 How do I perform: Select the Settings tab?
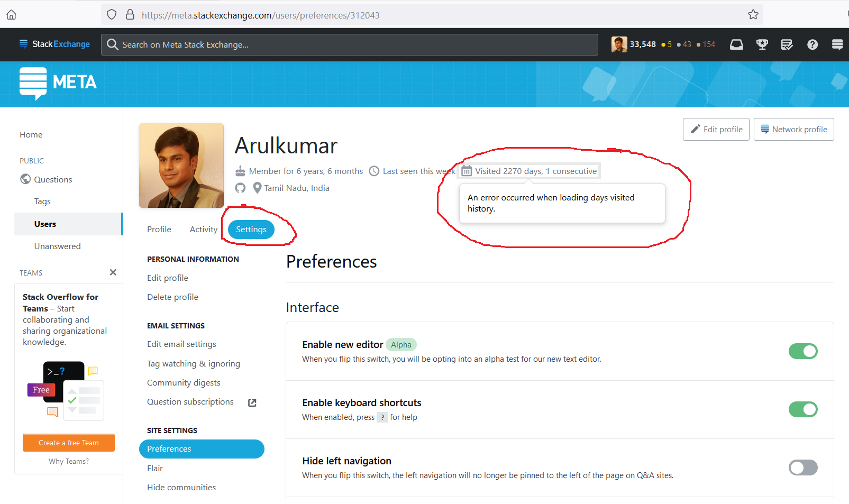pyautogui.click(x=251, y=229)
